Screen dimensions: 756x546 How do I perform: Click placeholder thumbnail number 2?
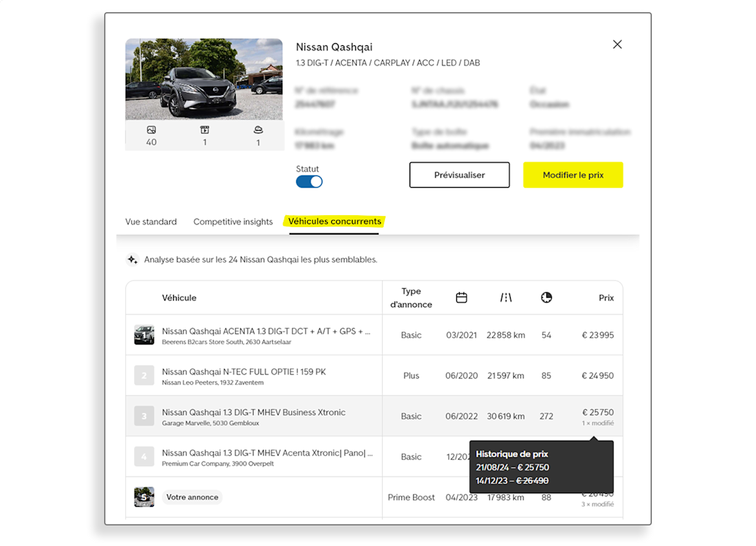tap(144, 375)
